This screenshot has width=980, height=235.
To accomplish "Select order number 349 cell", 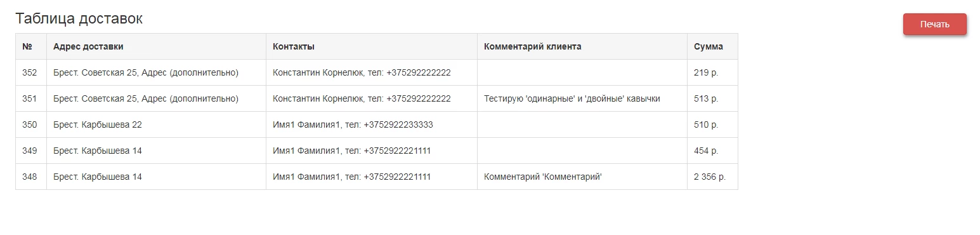I will coord(31,151).
